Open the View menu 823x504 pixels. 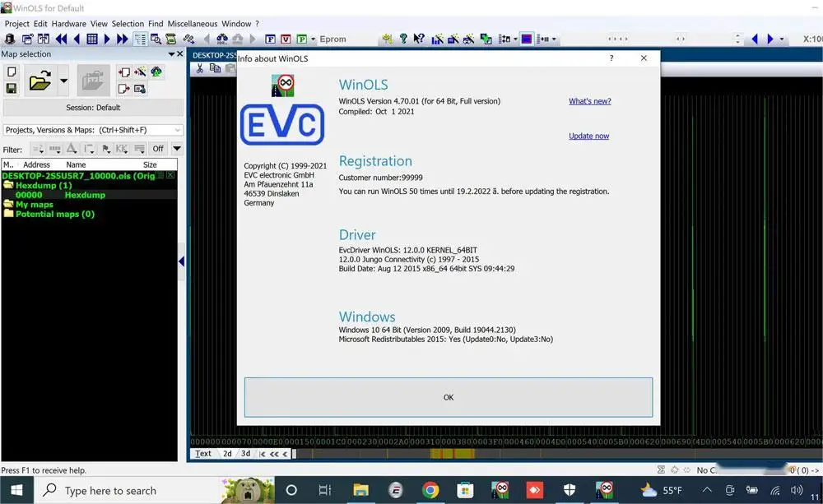point(99,24)
